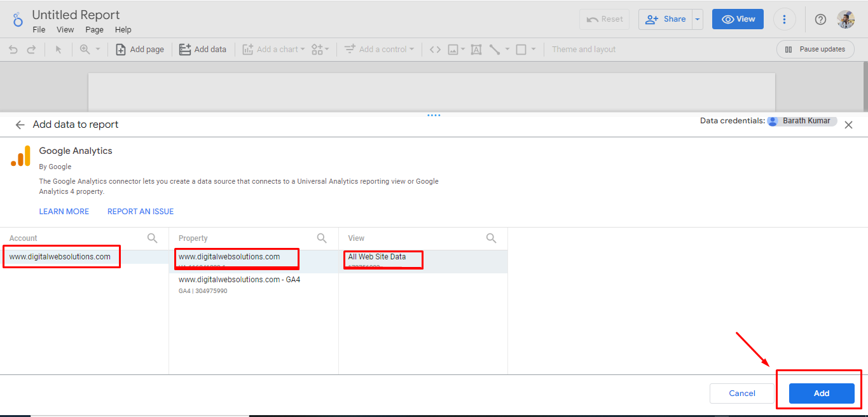Open the line type dropdown arrow
868x417 pixels.
pos(507,50)
